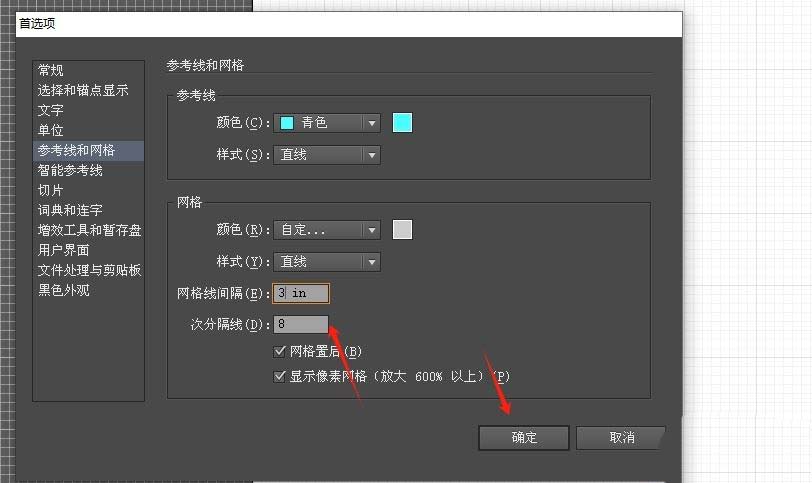Screen dimensions: 812x483
Task: Click the cyan guides color swatch
Action: (x=402, y=123)
